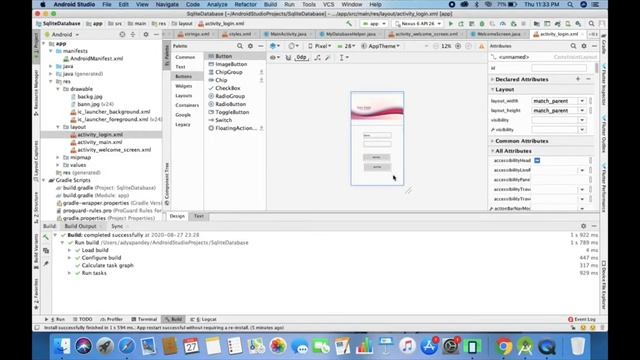Open the Terminal tool window

coord(144,319)
